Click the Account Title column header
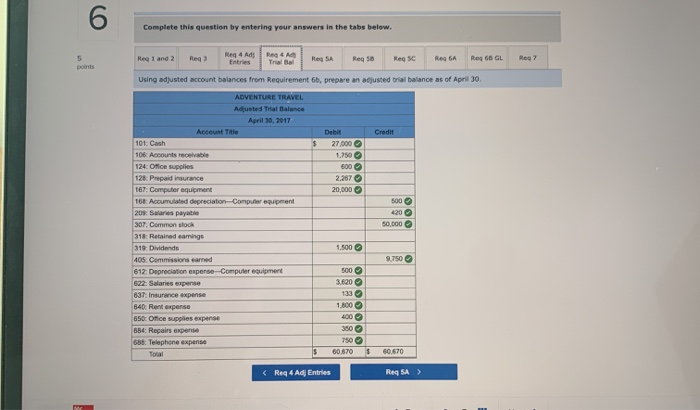This screenshot has height=410, width=700. pos(217,132)
